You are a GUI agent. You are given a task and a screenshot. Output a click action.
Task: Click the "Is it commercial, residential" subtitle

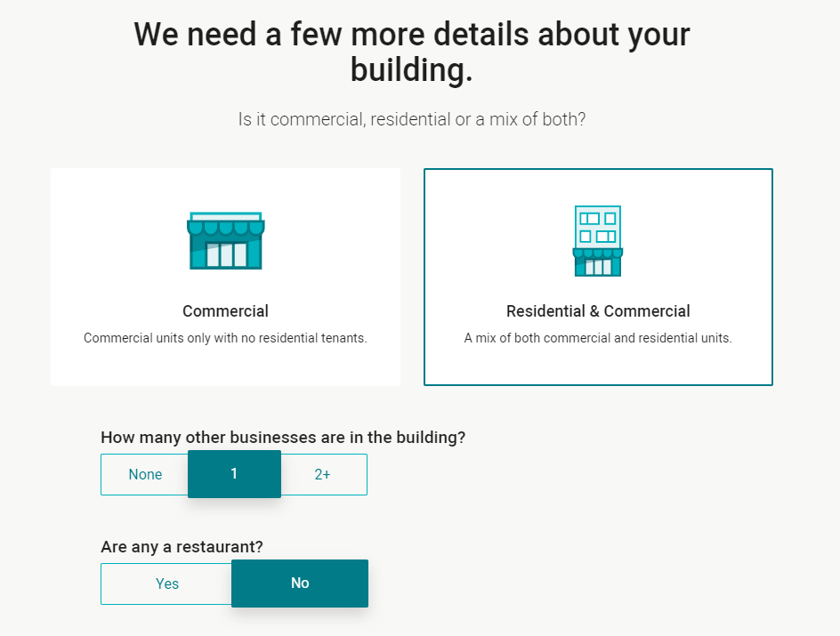pos(412,119)
